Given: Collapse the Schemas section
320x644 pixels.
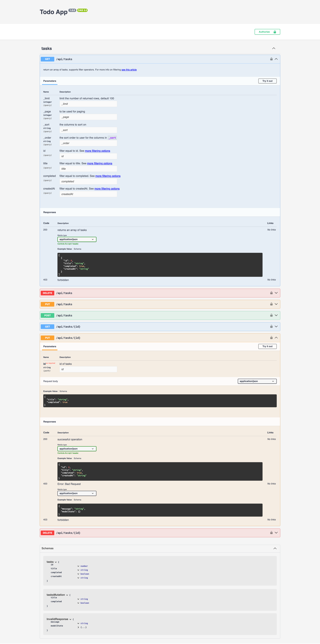Looking at the screenshot, I should [275, 548].
